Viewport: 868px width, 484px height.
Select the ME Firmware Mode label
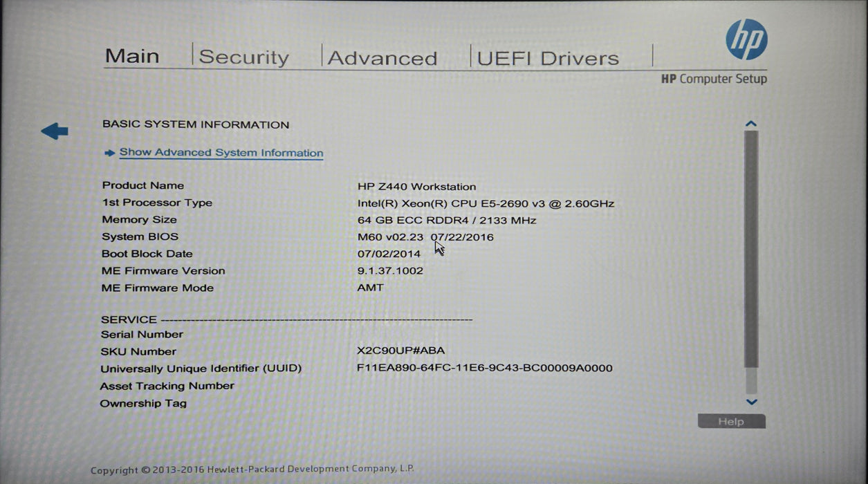(158, 288)
